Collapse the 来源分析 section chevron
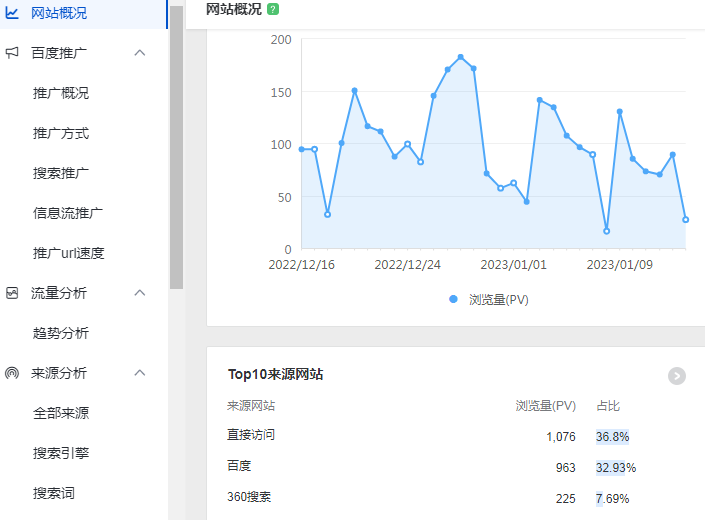The width and height of the screenshot is (705, 520). tap(140, 373)
